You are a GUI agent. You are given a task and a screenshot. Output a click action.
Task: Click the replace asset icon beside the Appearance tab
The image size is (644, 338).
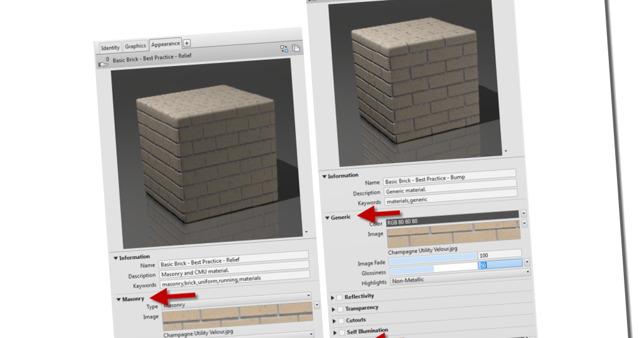pyautogui.click(x=284, y=49)
